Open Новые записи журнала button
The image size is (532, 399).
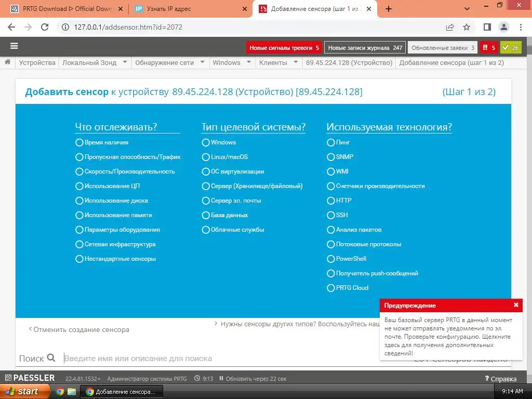(x=365, y=48)
